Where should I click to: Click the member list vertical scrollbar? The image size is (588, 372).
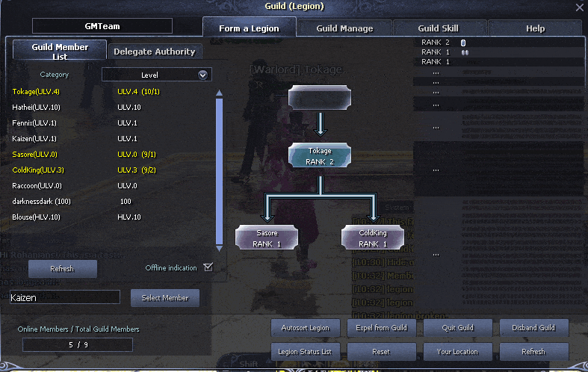tap(220, 171)
